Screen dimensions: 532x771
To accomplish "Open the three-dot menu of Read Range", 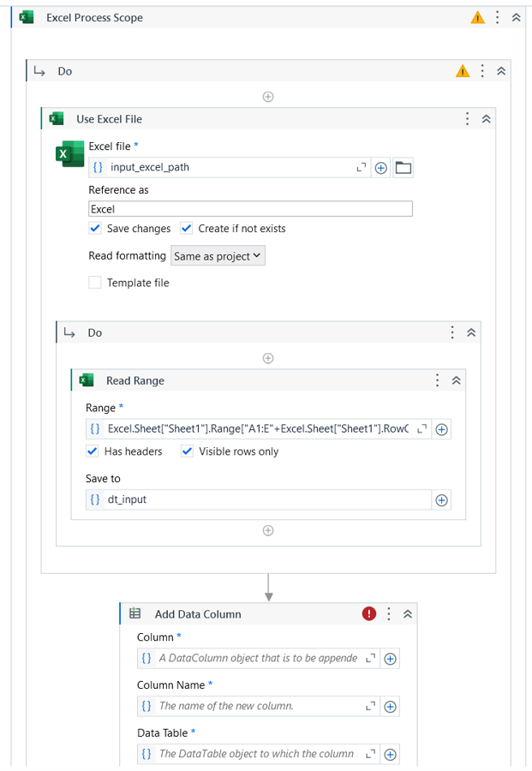I will (437, 380).
